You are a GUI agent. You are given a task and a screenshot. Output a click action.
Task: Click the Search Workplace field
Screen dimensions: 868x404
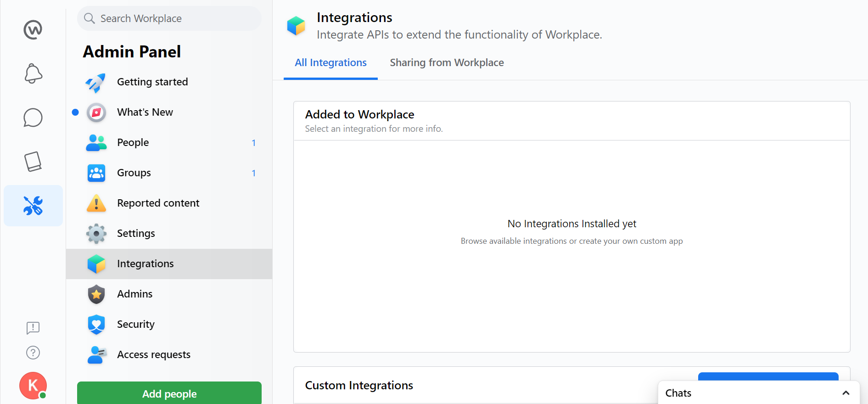tap(169, 18)
